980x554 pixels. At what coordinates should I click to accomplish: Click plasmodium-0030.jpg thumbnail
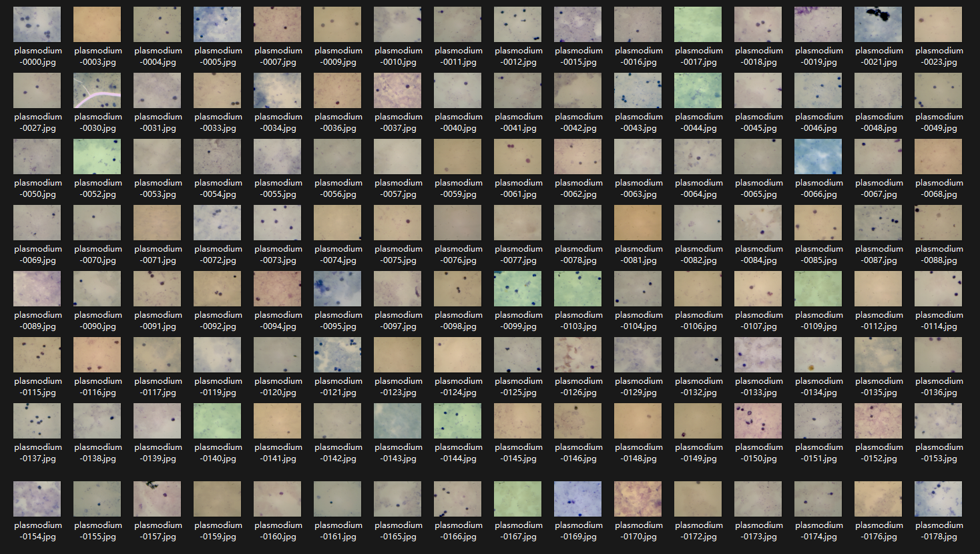[x=97, y=91]
